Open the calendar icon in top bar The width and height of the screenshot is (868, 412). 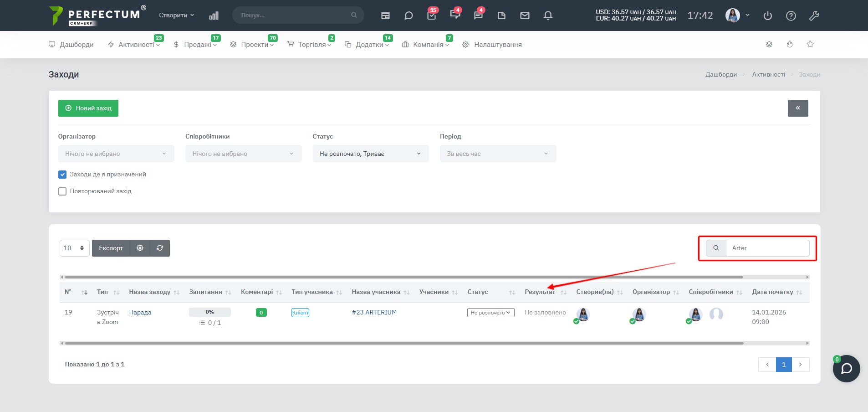[385, 15]
